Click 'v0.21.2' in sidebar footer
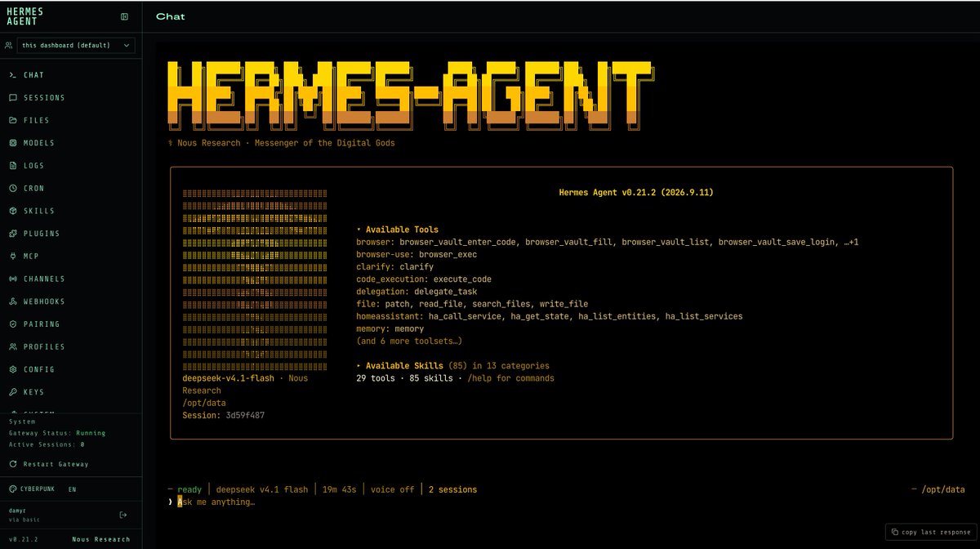980x549 pixels. click(x=23, y=539)
